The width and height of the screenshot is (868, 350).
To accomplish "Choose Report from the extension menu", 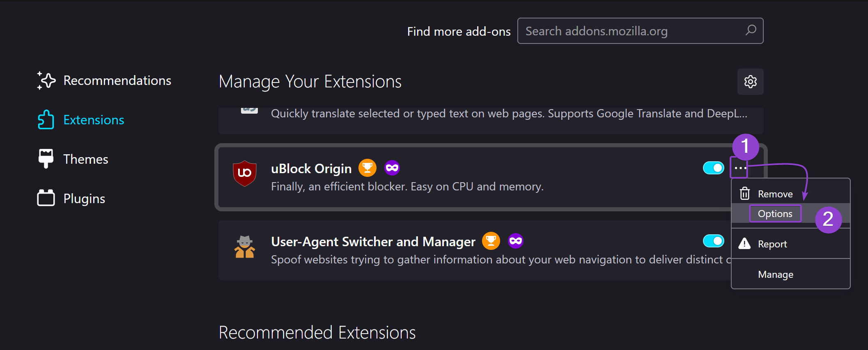I will [791, 244].
